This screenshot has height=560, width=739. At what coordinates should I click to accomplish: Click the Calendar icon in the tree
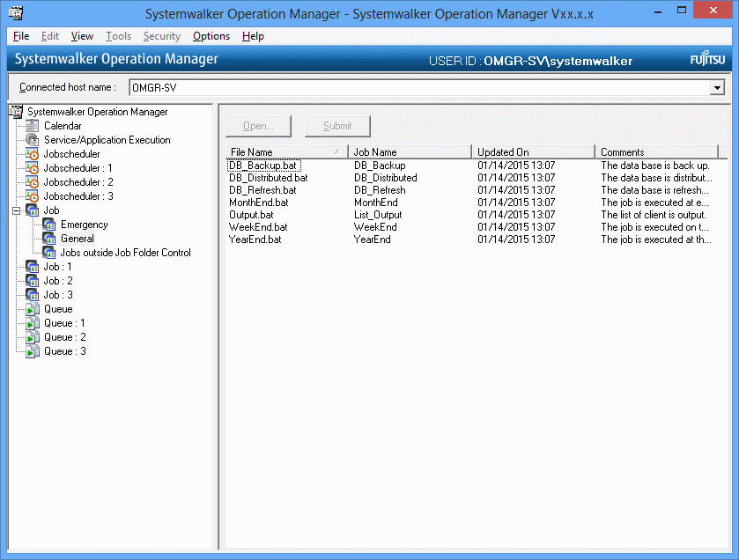click(x=33, y=126)
